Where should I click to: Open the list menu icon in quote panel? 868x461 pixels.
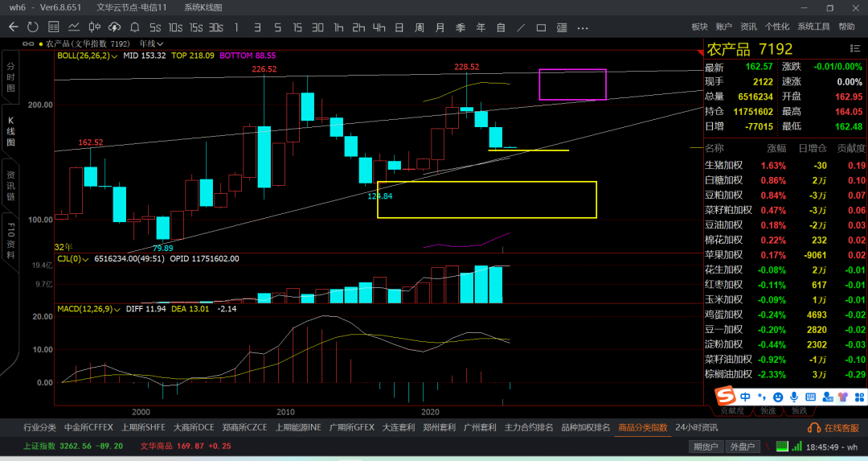[854, 49]
